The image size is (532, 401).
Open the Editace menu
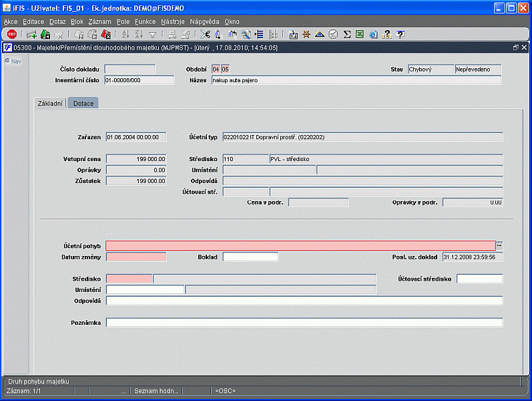pyautogui.click(x=33, y=22)
